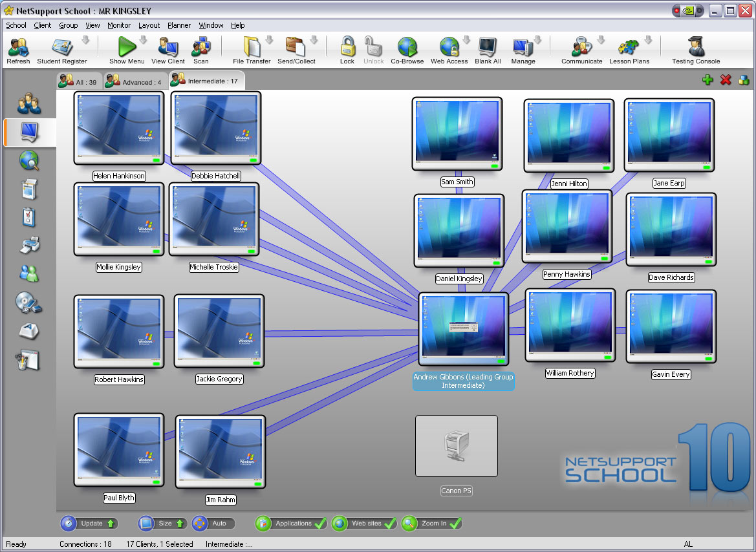
Task: Click Penny Hawkins name label
Action: pos(567,274)
